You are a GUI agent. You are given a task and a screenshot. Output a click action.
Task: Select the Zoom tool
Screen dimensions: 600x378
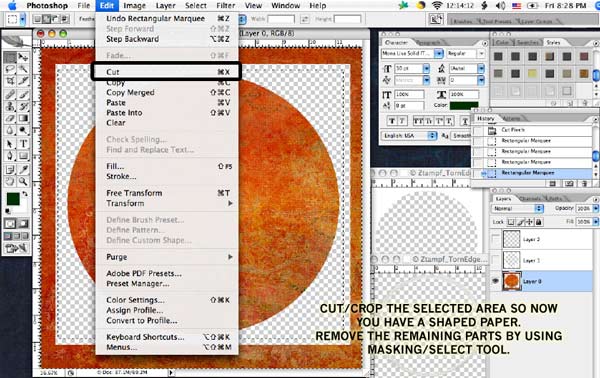[x=23, y=181]
